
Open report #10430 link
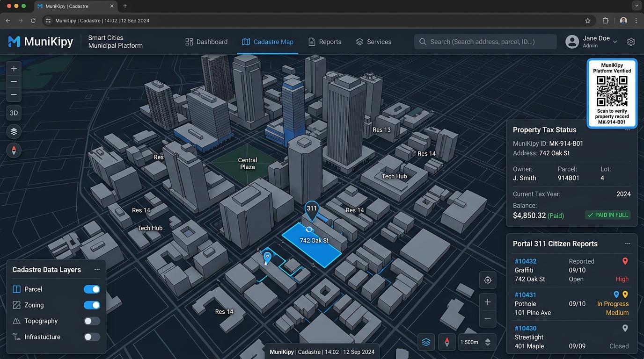pos(525,329)
